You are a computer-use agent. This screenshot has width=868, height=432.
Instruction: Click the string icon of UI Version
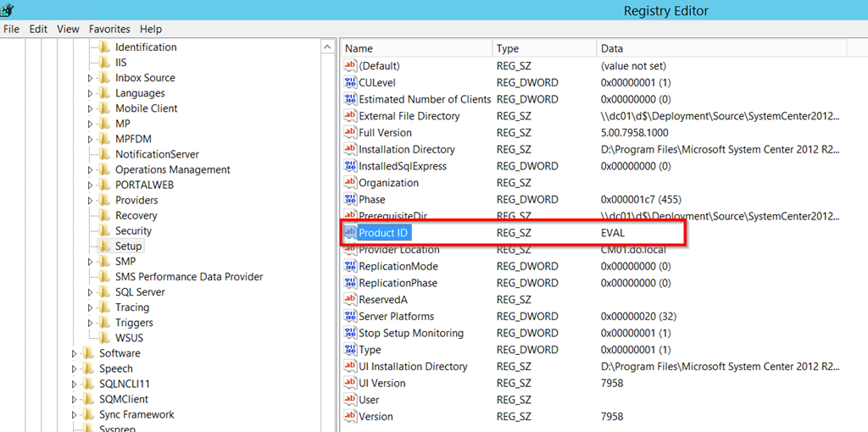[350, 383]
